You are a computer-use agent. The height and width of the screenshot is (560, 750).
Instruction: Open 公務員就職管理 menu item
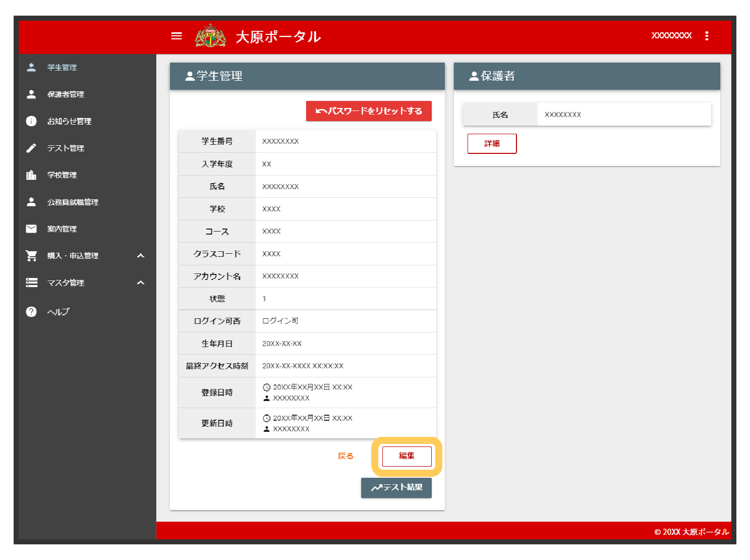click(73, 202)
